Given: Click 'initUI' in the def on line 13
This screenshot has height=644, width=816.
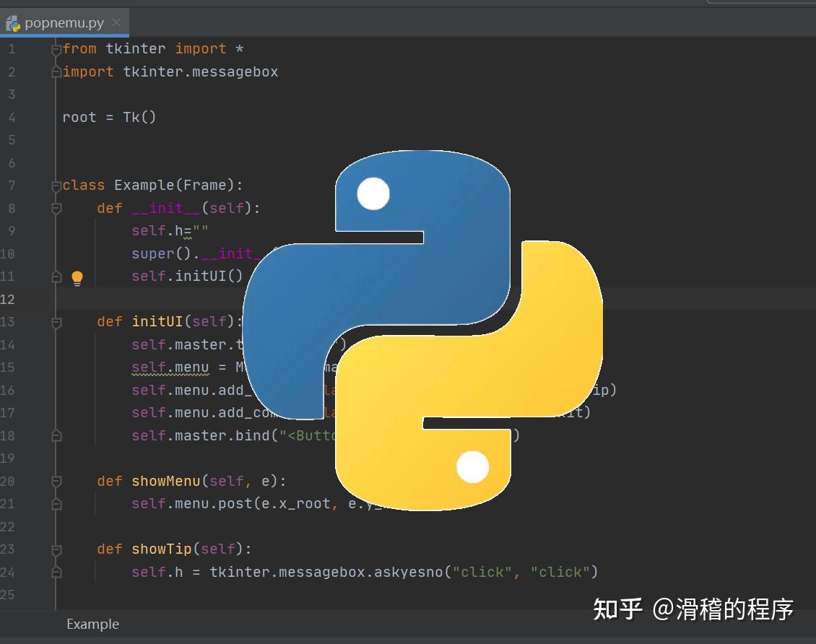Looking at the screenshot, I should pyautogui.click(x=157, y=321).
